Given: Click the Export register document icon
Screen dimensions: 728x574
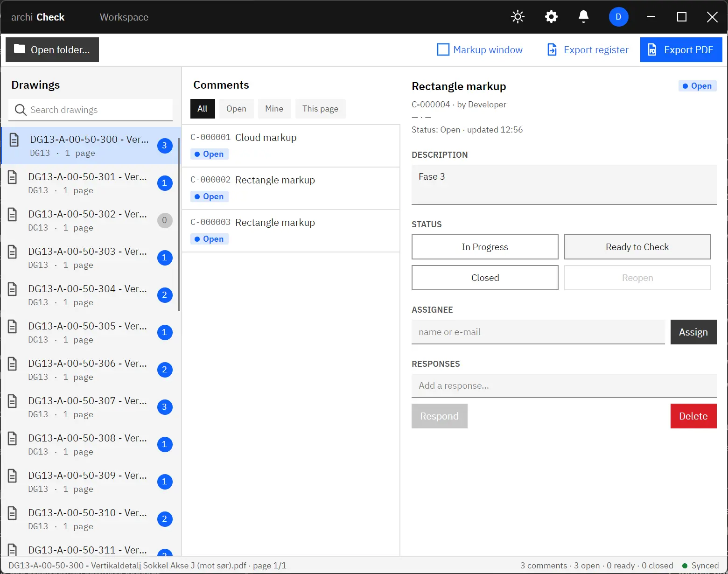Looking at the screenshot, I should 552,49.
